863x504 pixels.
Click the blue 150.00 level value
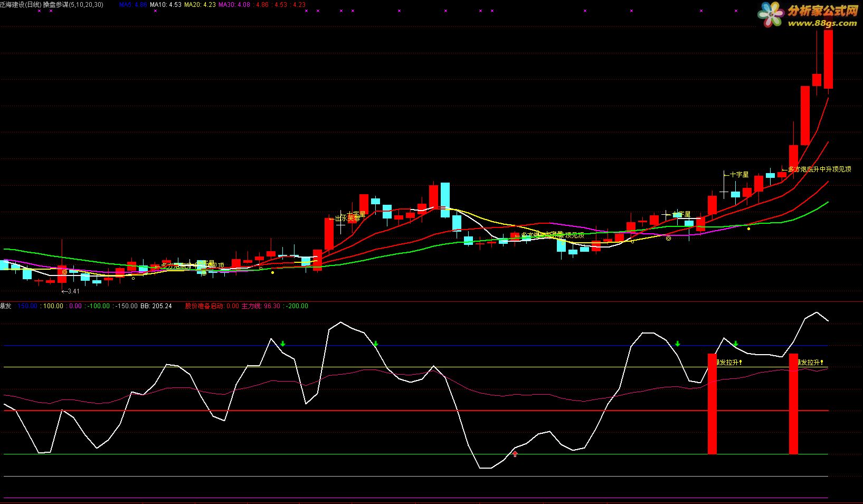[27, 306]
